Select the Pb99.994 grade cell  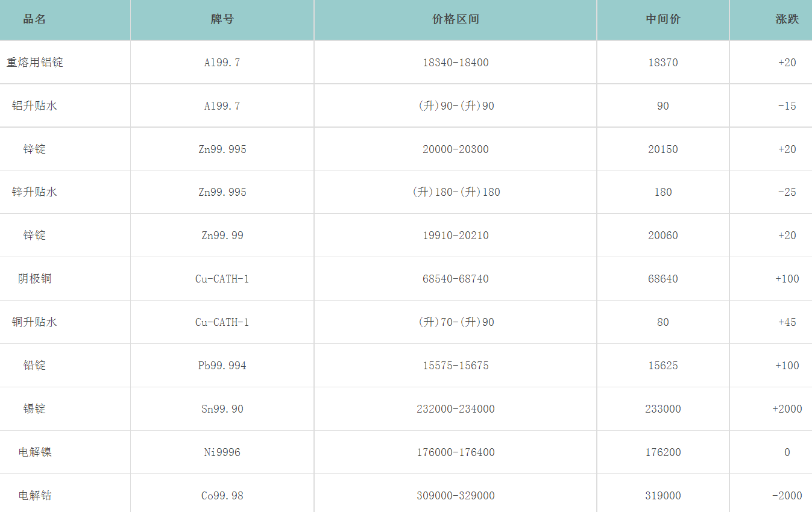pos(222,366)
